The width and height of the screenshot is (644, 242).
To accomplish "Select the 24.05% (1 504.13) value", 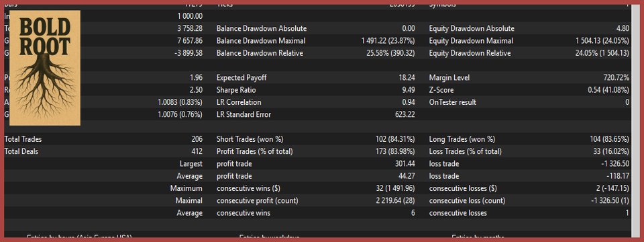I will click(602, 53).
